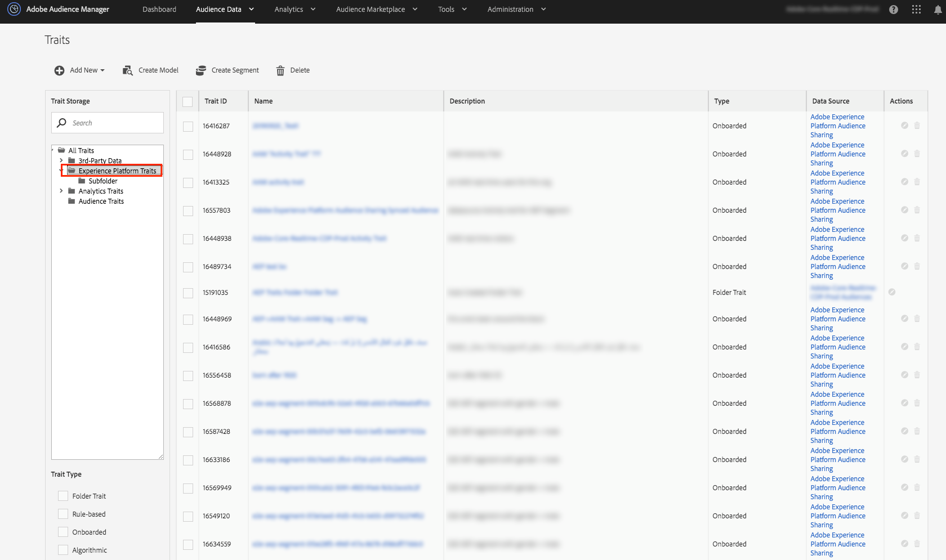This screenshot has width=946, height=560.
Task: Delete trait 16413325 using its trash icon
Action: coord(917,182)
